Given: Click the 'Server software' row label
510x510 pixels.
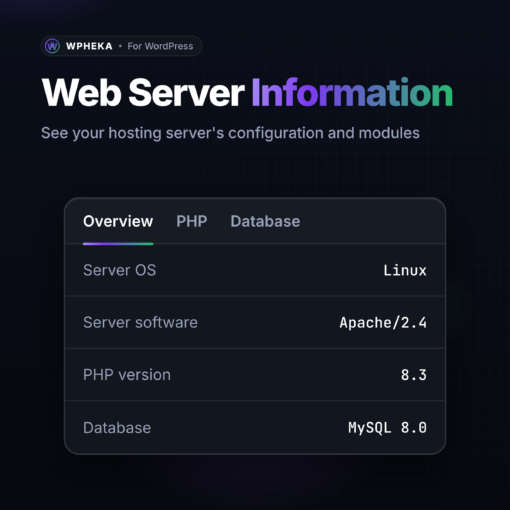Looking at the screenshot, I should coord(140,322).
